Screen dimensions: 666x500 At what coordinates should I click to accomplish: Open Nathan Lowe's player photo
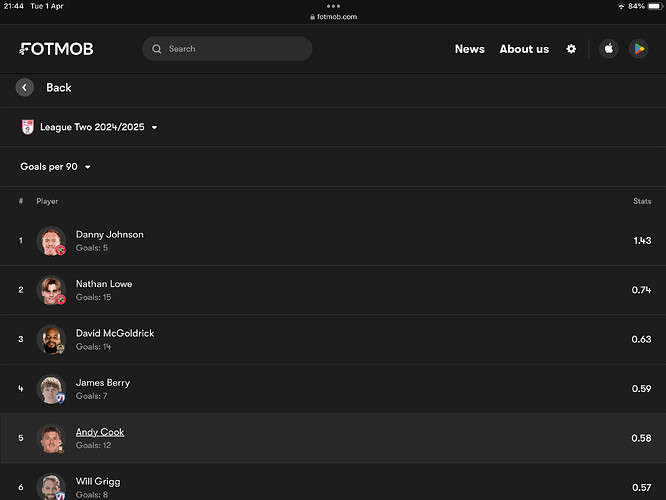[51, 290]
